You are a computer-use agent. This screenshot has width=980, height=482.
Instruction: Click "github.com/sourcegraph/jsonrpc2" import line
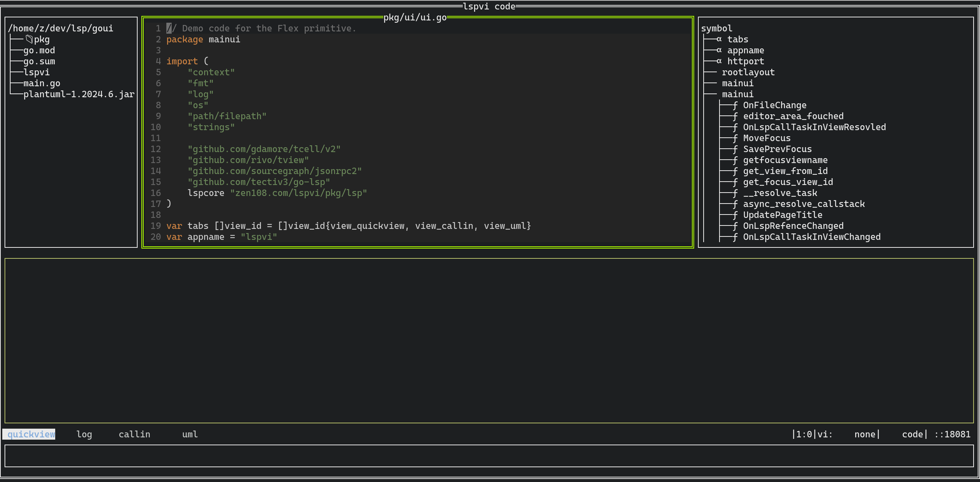[x=274, y=171]
